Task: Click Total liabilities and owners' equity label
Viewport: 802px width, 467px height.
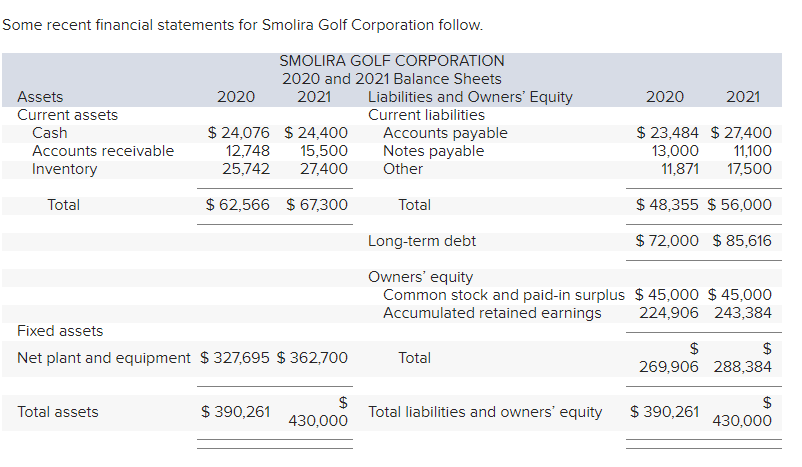Action: click(x=485, y=412)
